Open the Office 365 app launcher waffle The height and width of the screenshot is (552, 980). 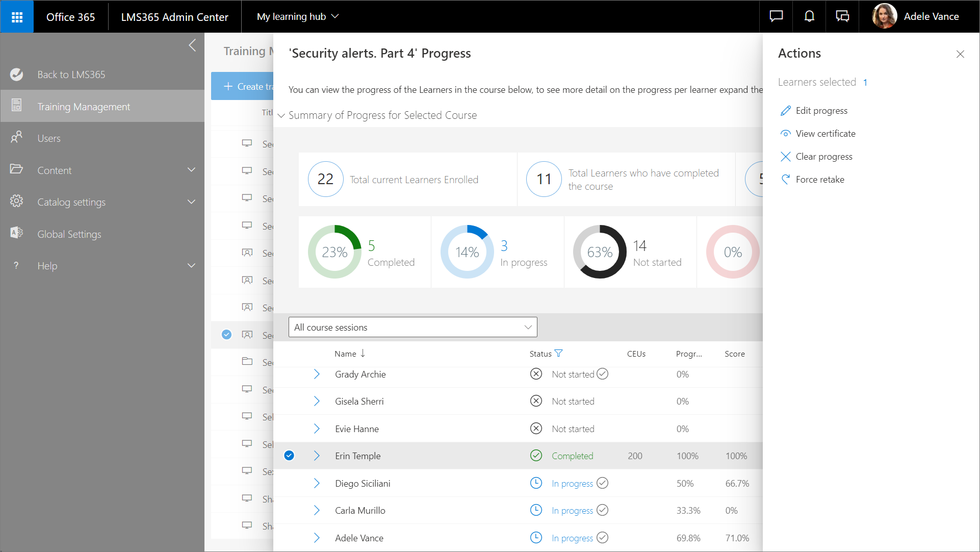coord(17,17)
